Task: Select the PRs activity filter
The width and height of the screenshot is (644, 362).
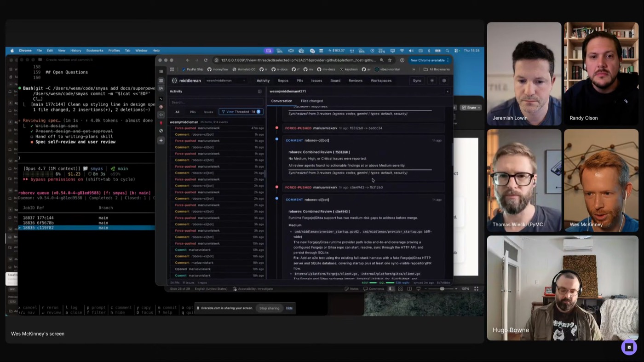Action: point(193,112)
